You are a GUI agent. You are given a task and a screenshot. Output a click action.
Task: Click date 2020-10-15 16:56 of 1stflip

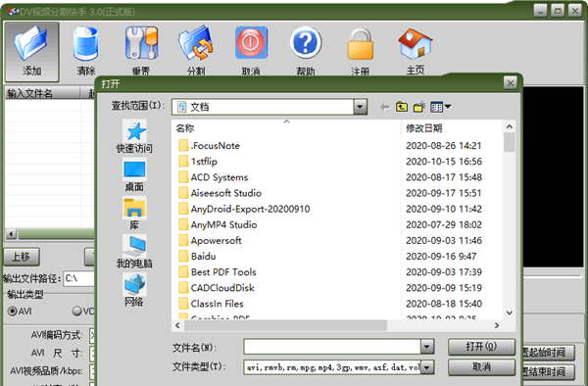444,161
